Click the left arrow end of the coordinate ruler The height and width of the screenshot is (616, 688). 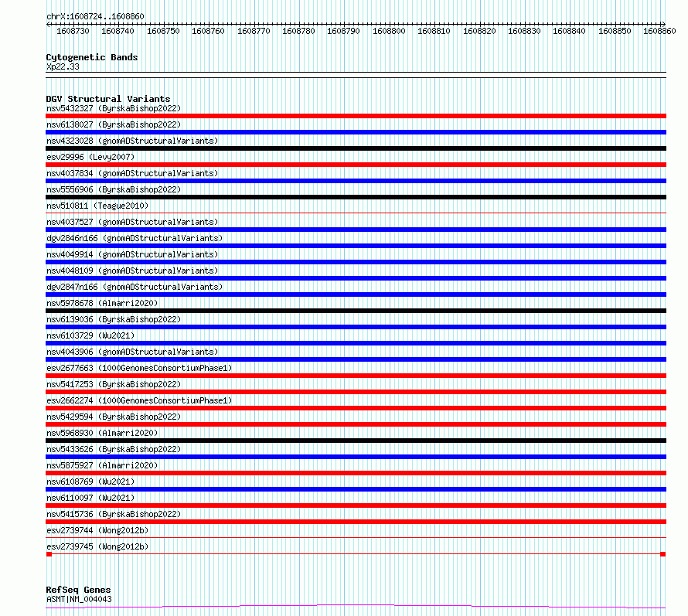point(48,25)
